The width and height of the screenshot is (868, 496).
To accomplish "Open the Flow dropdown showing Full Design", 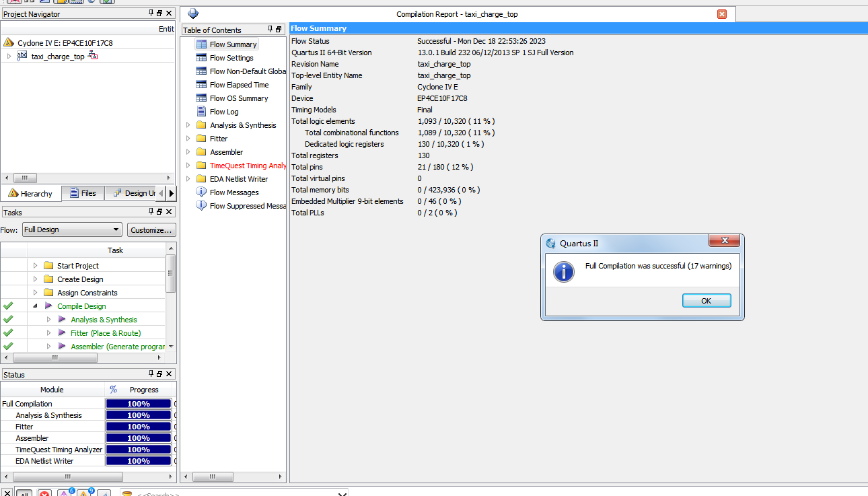I will point(71,229).
